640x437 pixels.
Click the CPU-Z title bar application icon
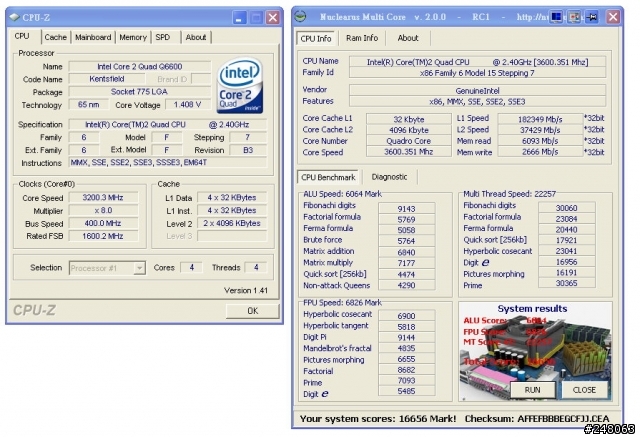[14, 17]
